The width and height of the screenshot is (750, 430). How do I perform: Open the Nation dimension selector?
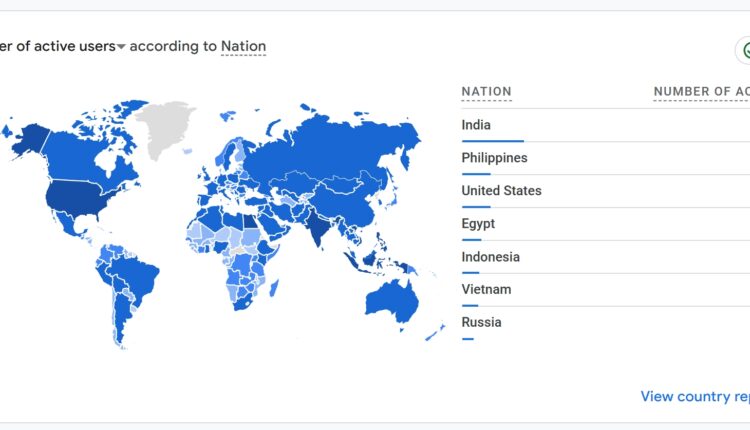[x=243, y=46]
